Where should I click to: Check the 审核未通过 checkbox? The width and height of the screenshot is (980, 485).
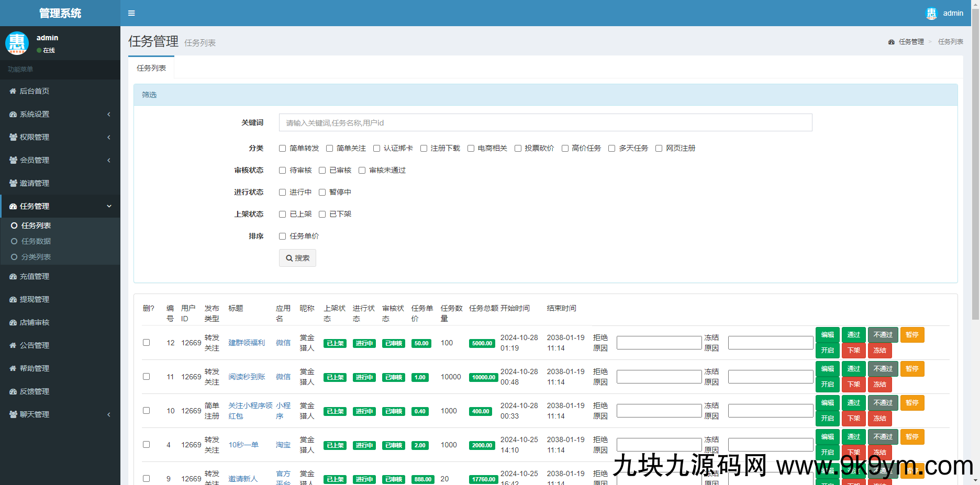click(x=362, y=170)
